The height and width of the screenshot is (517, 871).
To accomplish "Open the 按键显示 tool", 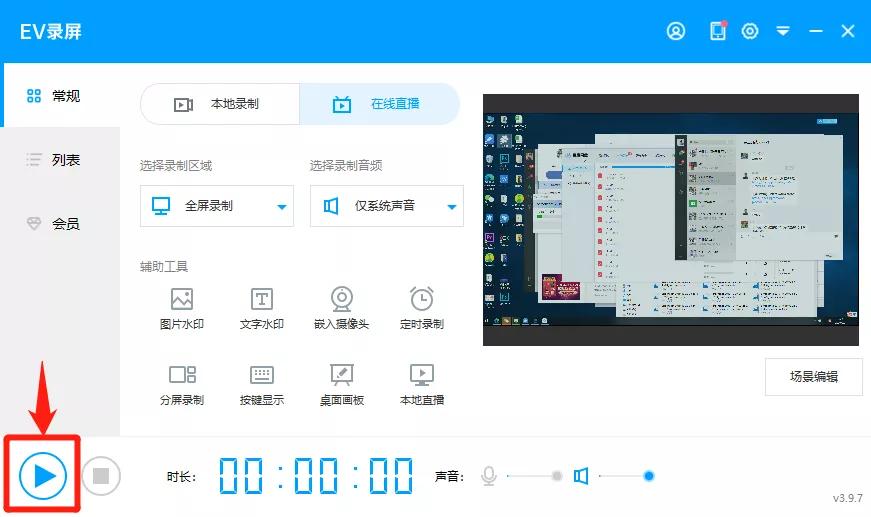I will [x=262, y=385].
